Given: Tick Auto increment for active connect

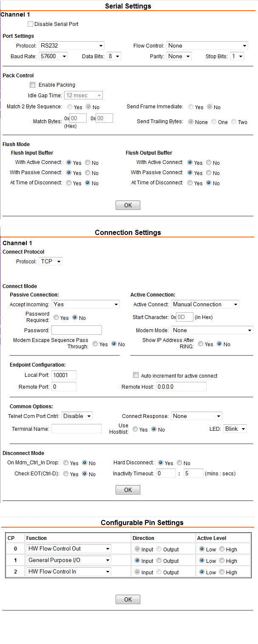Looking at the screenshot, I should 136,376.
